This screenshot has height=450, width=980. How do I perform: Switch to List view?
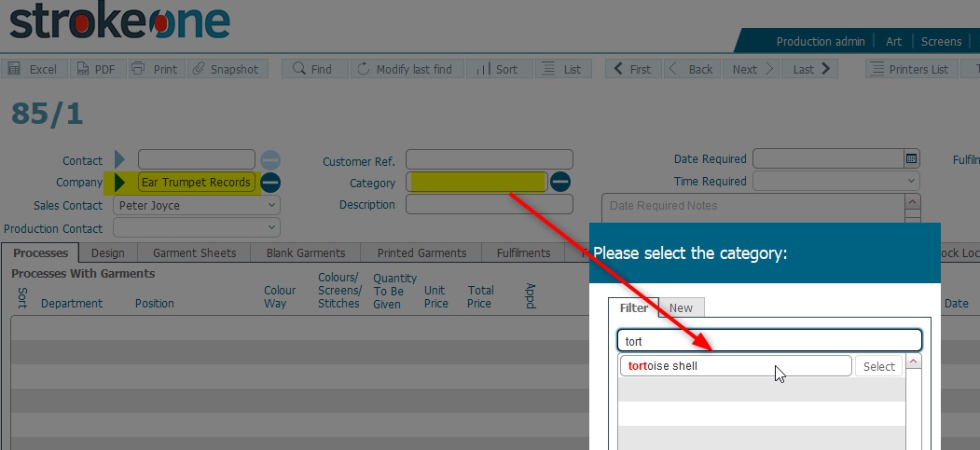click(x=562, y=69)
